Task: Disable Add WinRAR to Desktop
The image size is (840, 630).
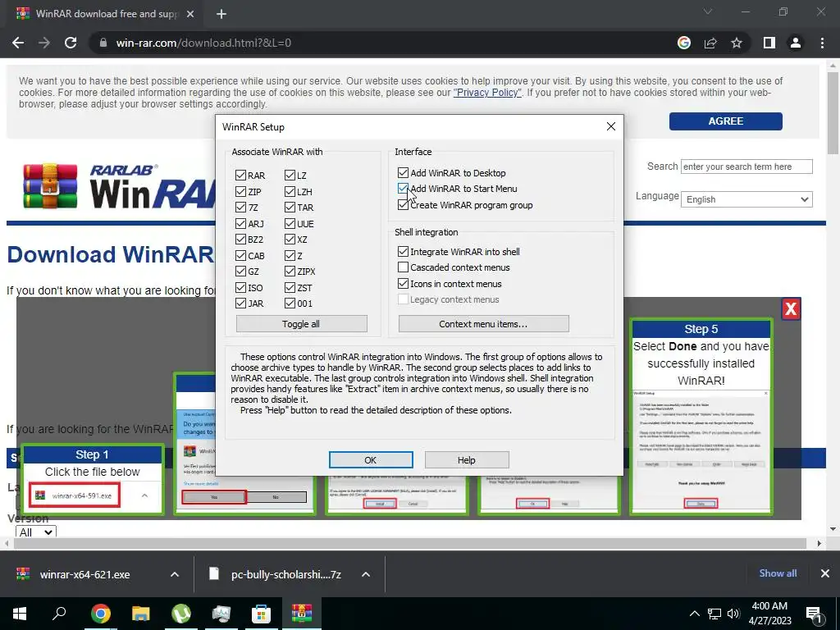Action: (x=403, y=172)
